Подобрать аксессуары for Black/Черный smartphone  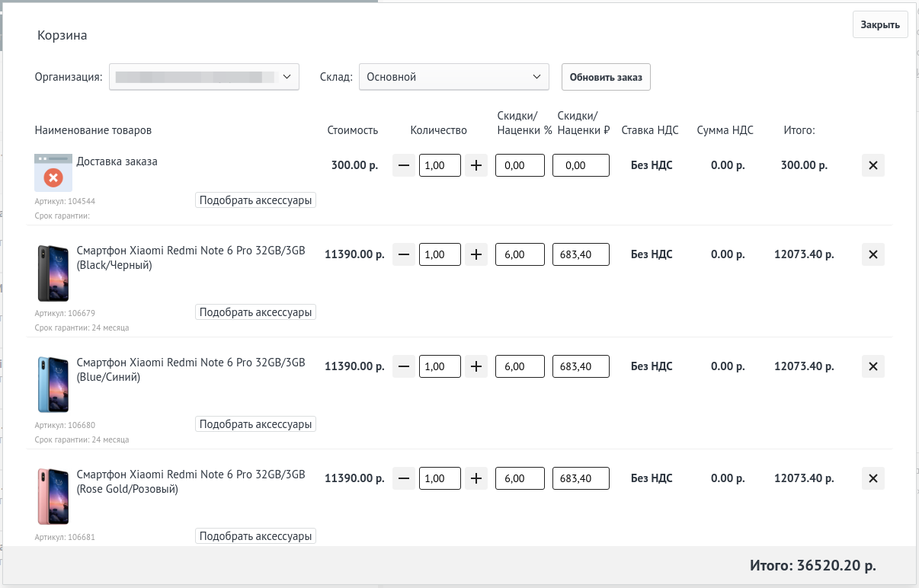point(256,312)
